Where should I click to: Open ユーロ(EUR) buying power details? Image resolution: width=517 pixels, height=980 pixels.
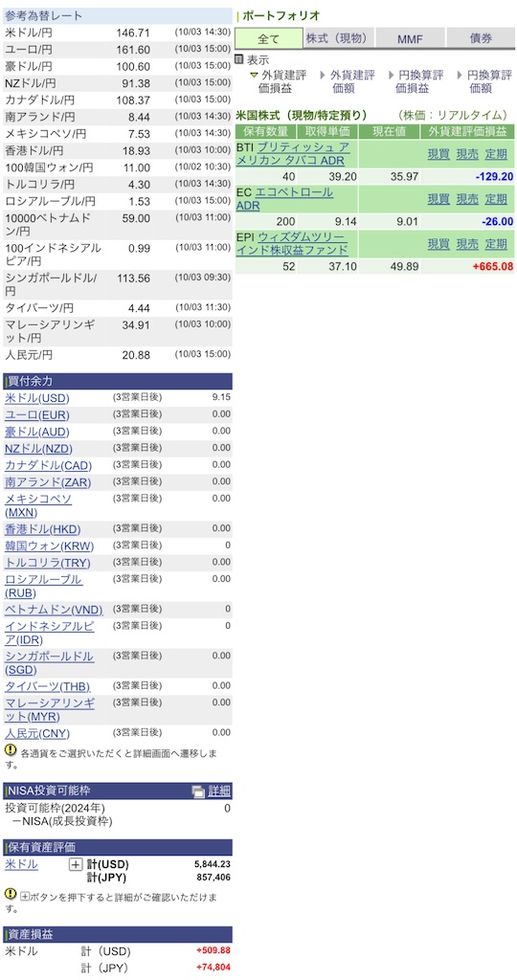tap(37, 415)
